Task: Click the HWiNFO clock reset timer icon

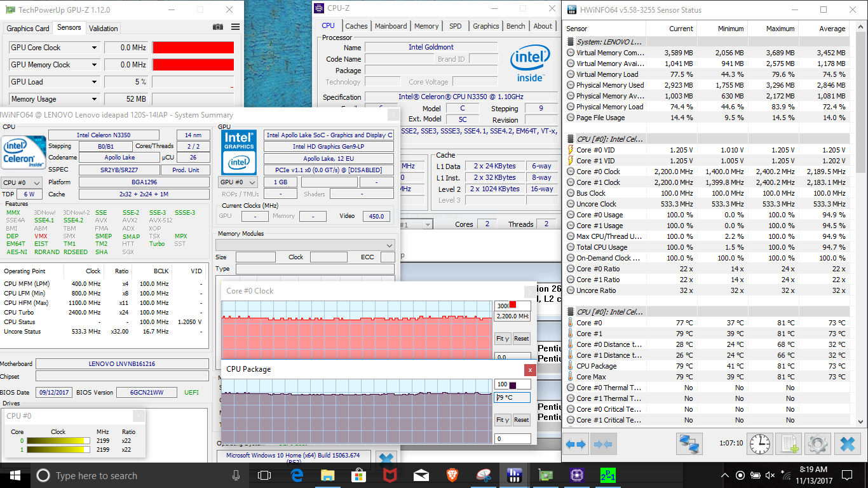Action: pos(760,444)
